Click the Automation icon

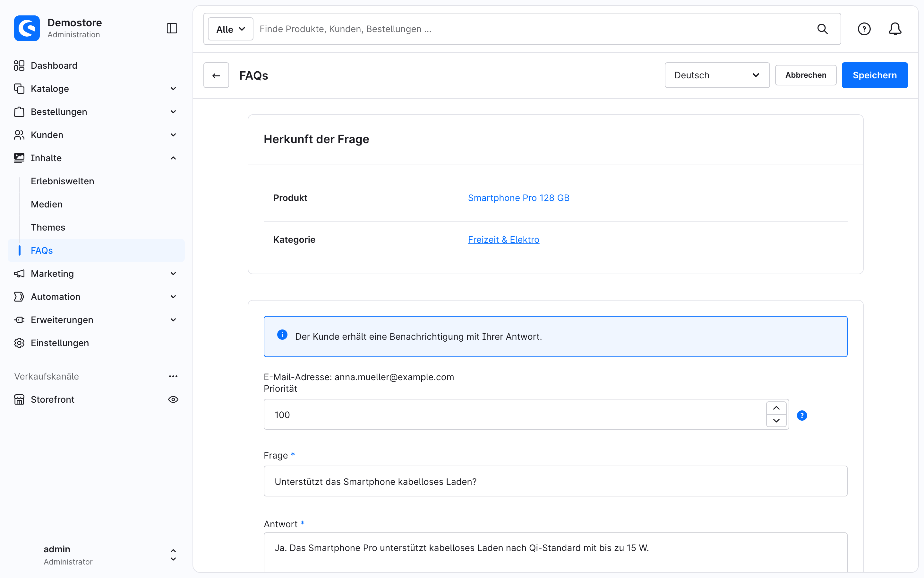[x=19, y=297]
